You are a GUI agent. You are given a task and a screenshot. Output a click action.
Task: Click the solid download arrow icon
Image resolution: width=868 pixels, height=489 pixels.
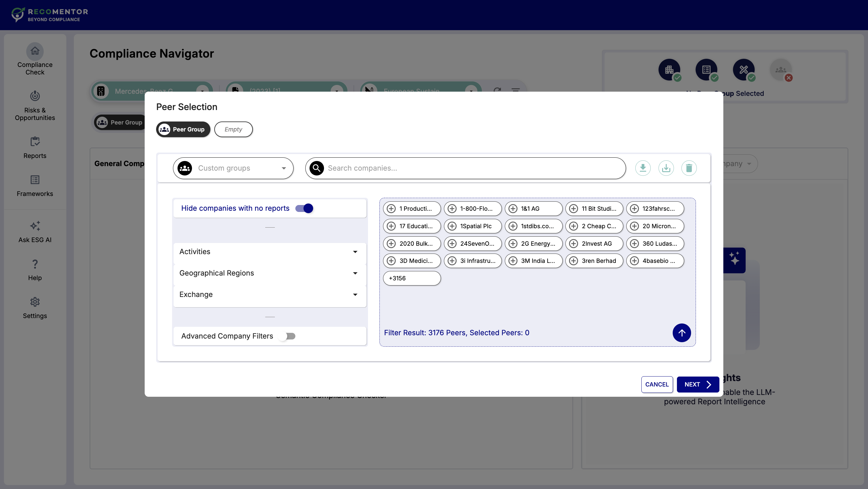[643, 168]
